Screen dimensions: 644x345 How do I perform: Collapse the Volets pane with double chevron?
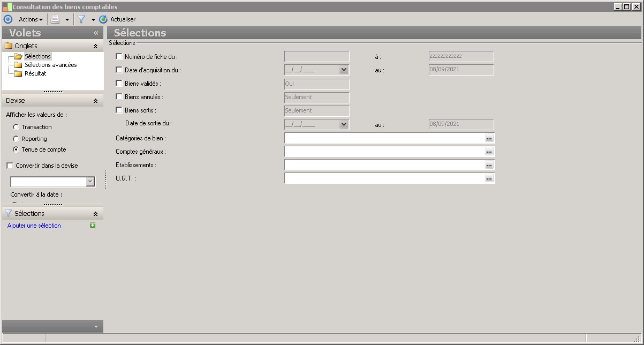[96, 33]
